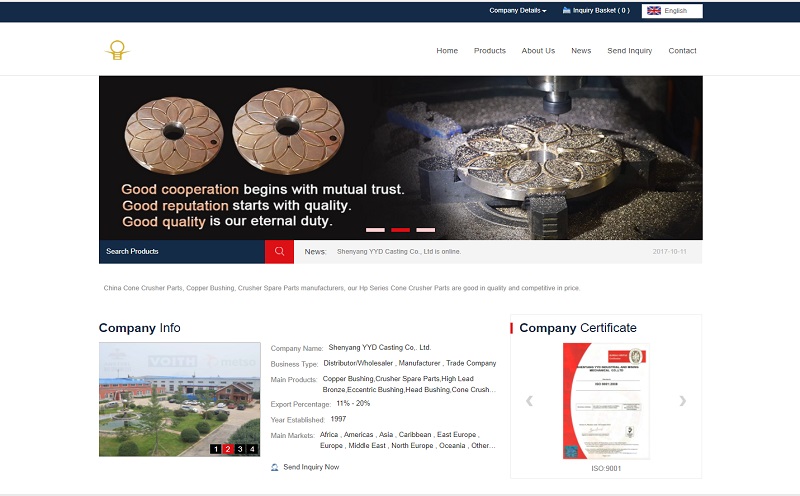
Task: Open the Inquiry Basket icon link
Action: pos(566,10)
